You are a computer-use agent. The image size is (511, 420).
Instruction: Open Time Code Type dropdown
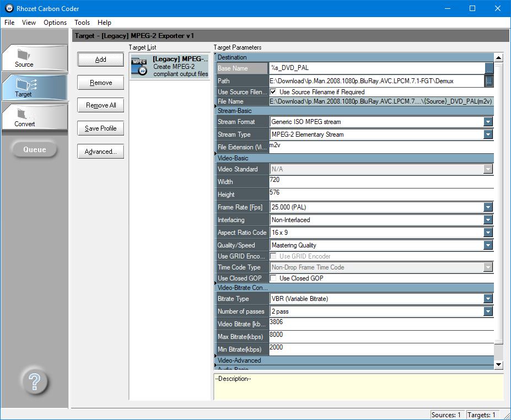488,267
